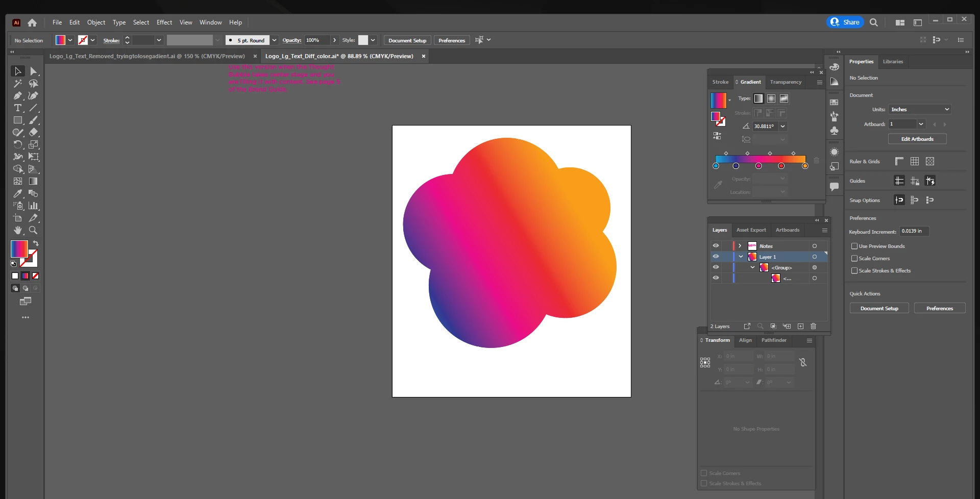Activate the Gradient tool
The height and width of the screenshot is (499, 980).
[x=34, y=181]
